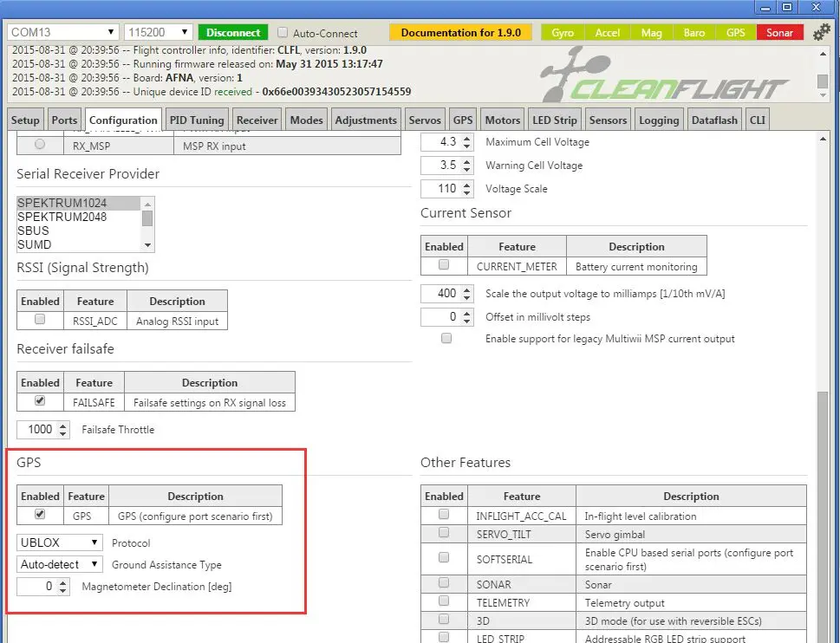Open the GPS tab in tab bar

[x=463, y=120]
